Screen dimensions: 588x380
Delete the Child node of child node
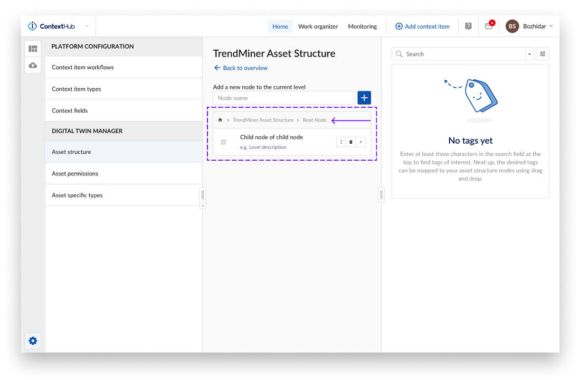pyautogui.click(x=351, y=142)
